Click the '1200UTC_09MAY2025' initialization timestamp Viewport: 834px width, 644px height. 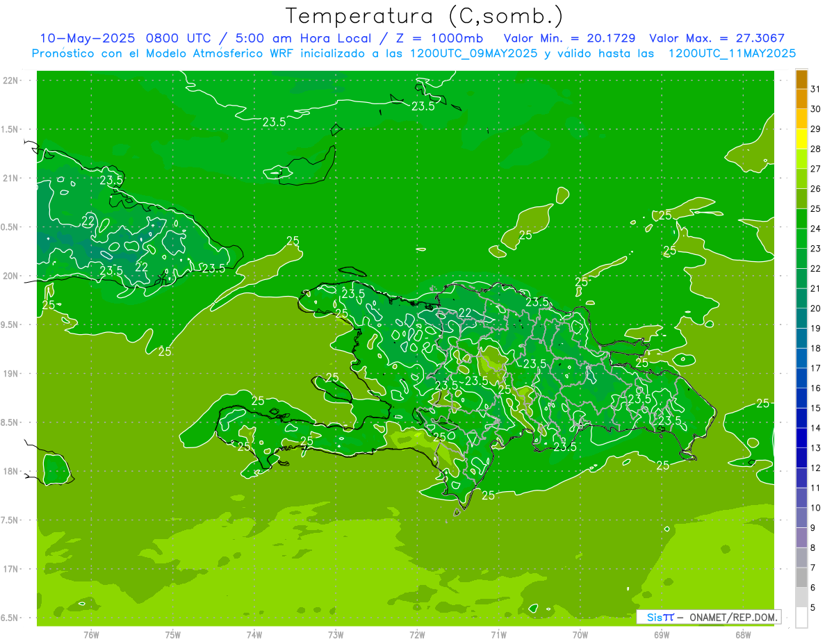point(474,53)
